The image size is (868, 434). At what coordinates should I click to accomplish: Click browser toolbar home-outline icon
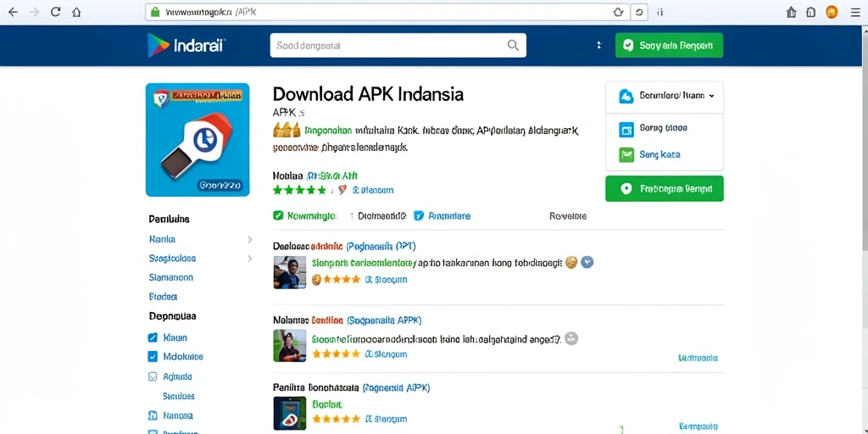coord(792,12)
